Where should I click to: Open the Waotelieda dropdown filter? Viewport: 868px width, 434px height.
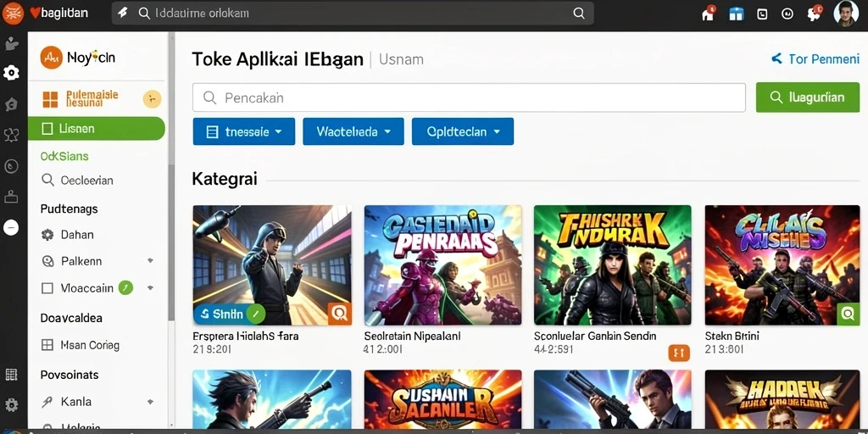(353, 131)
